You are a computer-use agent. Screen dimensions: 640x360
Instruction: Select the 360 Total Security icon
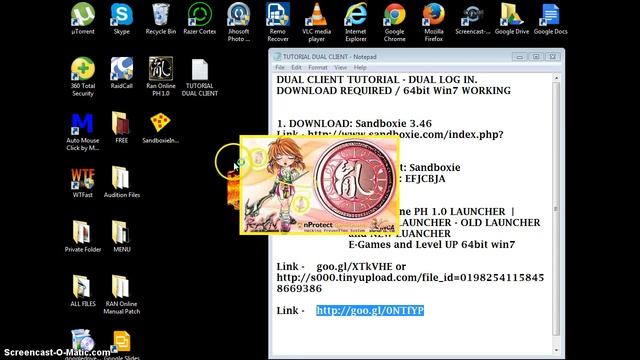point(83,77)
